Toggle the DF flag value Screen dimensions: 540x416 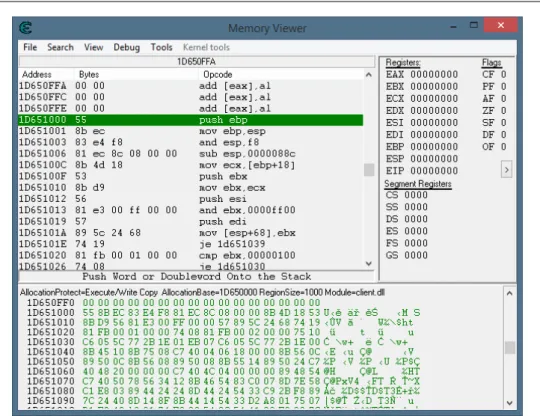(x=503, y=135)
